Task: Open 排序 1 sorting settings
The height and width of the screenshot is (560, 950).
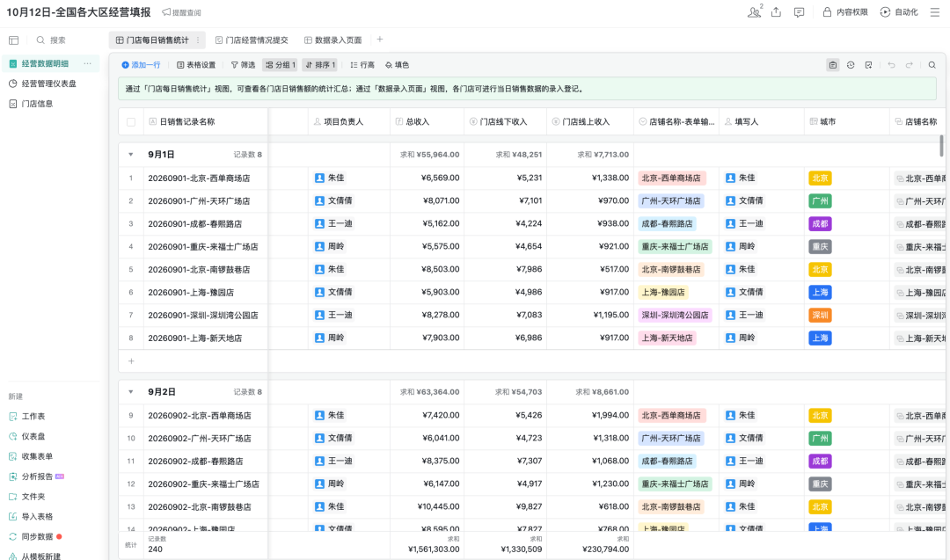Action: pos(320,65)
